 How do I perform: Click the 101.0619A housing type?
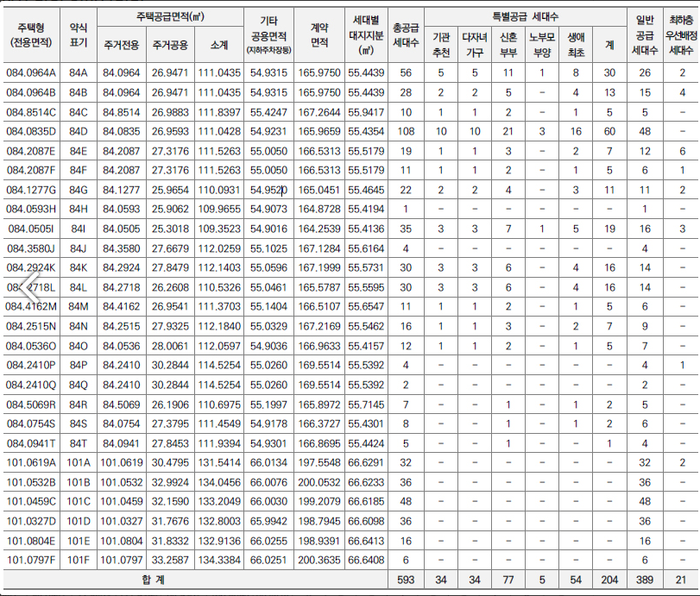(x=31, y=462)
